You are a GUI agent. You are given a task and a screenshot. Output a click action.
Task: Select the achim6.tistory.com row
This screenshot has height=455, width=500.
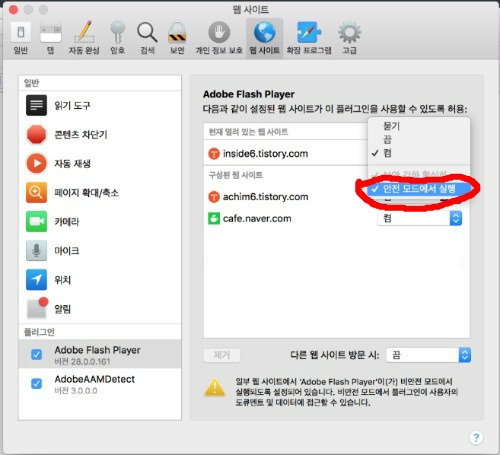point(285,197)
